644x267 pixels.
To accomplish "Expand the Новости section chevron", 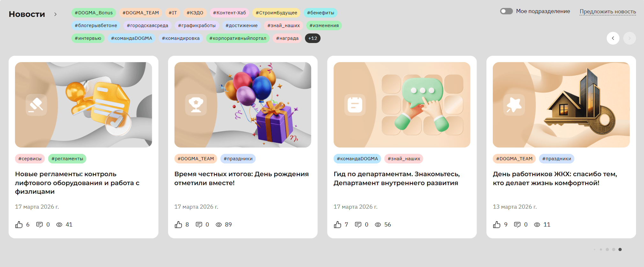I will click(56, 14).
